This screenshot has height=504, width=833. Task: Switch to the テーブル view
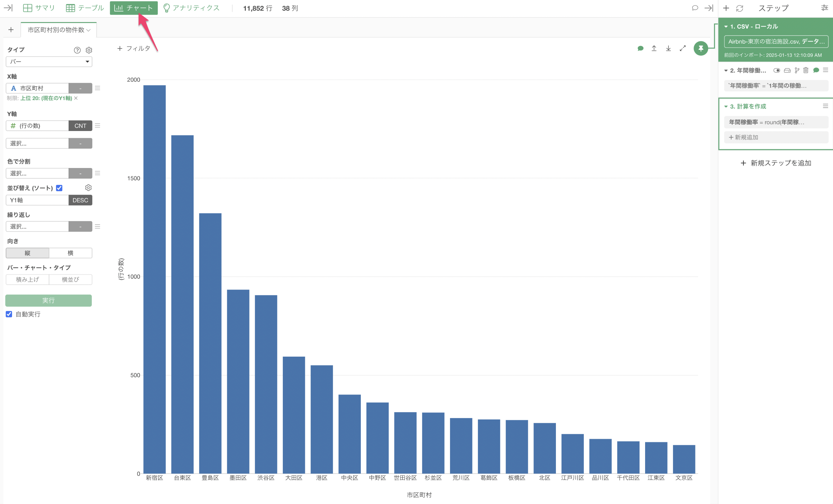(85, 8)
